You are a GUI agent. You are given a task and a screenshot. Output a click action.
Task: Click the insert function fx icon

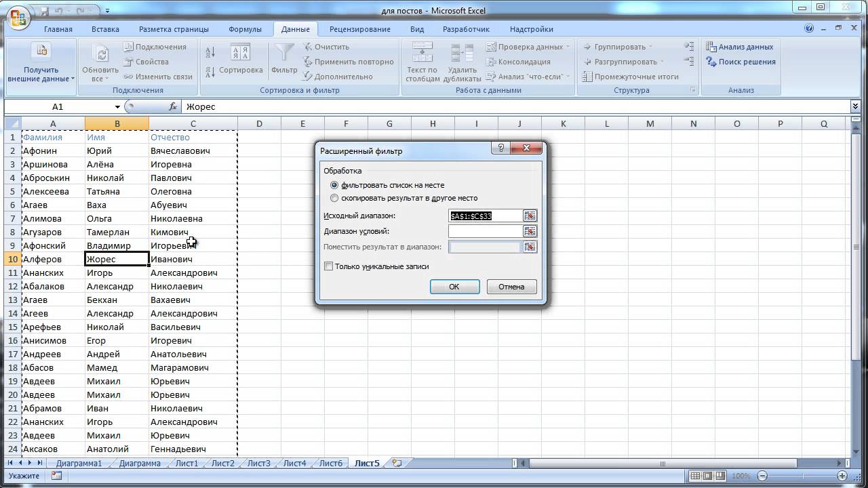point(173,106)
